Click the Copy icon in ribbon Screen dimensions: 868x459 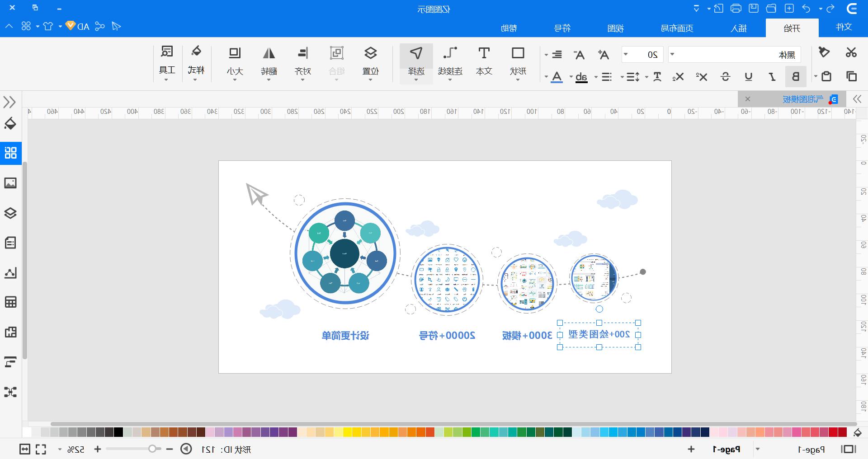click(x=851, y=76)
